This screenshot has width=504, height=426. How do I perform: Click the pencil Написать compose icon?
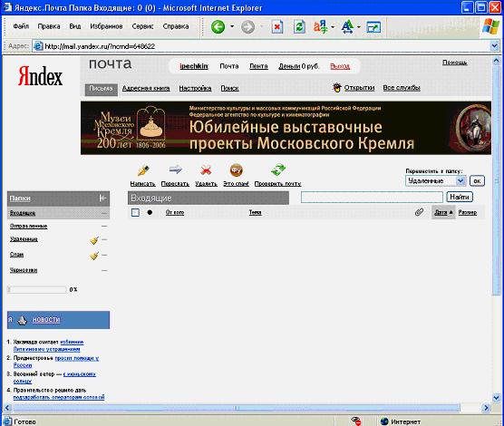point(143,170)
